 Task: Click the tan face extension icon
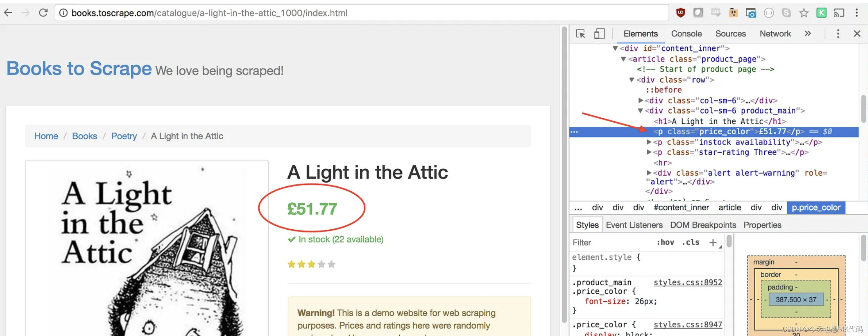733,13
